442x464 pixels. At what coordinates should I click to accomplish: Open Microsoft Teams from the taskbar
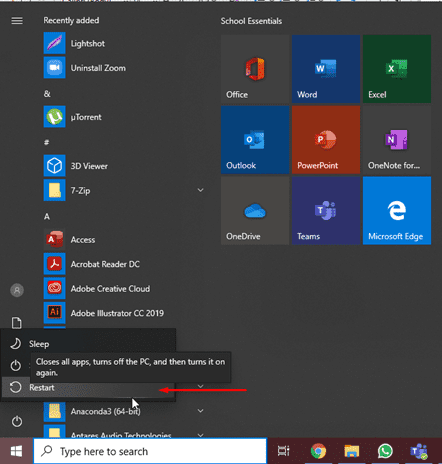[x=419, y=451]
